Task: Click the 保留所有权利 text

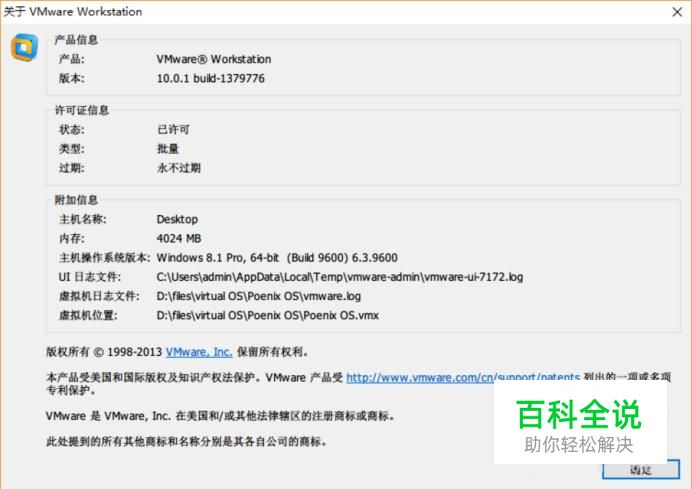Action: 272,352
